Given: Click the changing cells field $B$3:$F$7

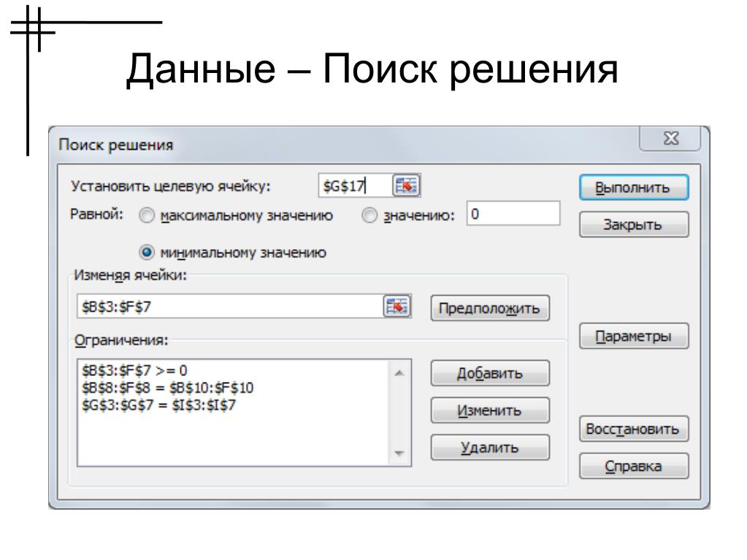Looking at the screenshot, I should point(228,307).
